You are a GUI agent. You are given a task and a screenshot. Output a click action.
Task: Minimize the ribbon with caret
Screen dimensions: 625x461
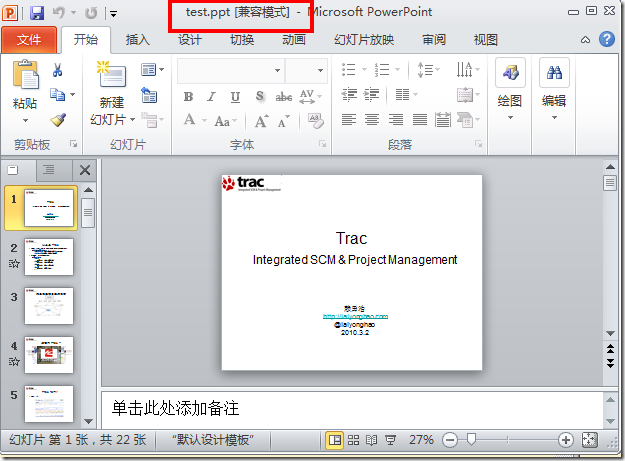[x=585, y=39]
